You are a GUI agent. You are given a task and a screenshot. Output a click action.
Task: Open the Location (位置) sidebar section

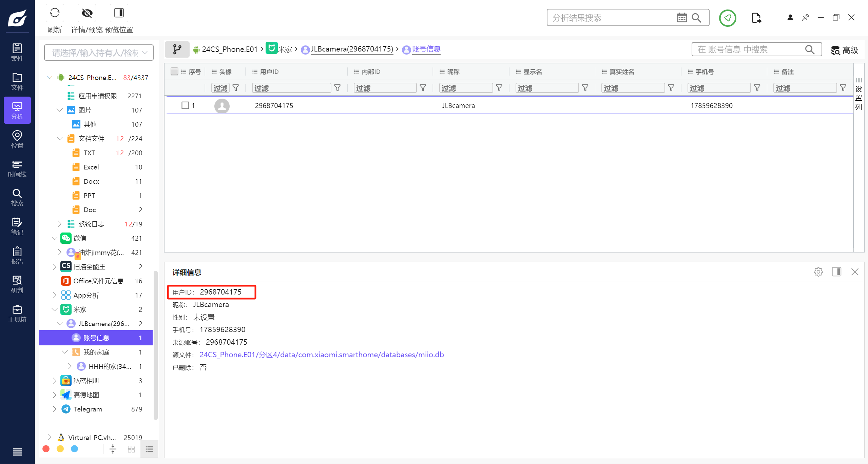[x=17, y=140]
